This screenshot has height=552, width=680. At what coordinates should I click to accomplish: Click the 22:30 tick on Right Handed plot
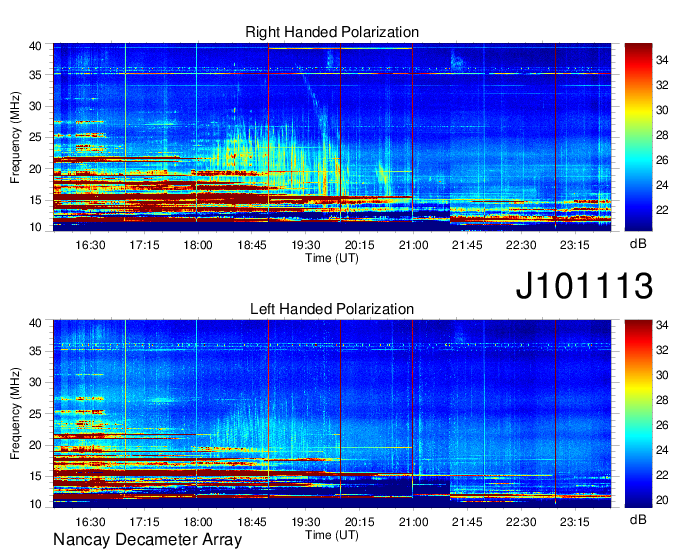(x=521, y=245)
